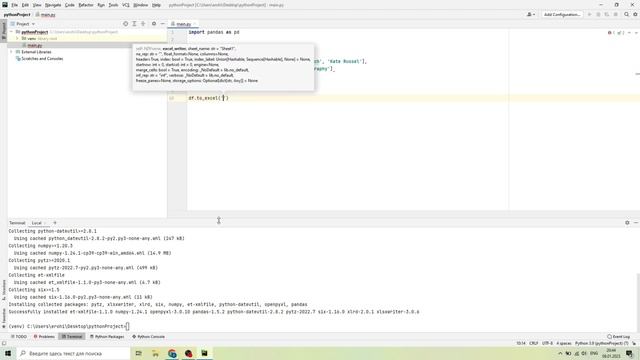Open the View menu
Viewport: 640px width, 360px height.
(x=37, y=5)
